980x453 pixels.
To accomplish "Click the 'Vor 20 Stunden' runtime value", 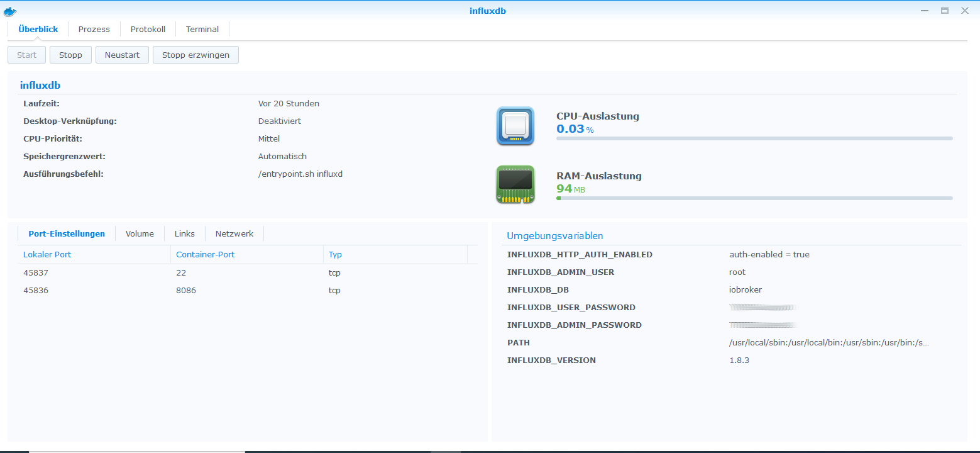I will [x=289, y=103].
